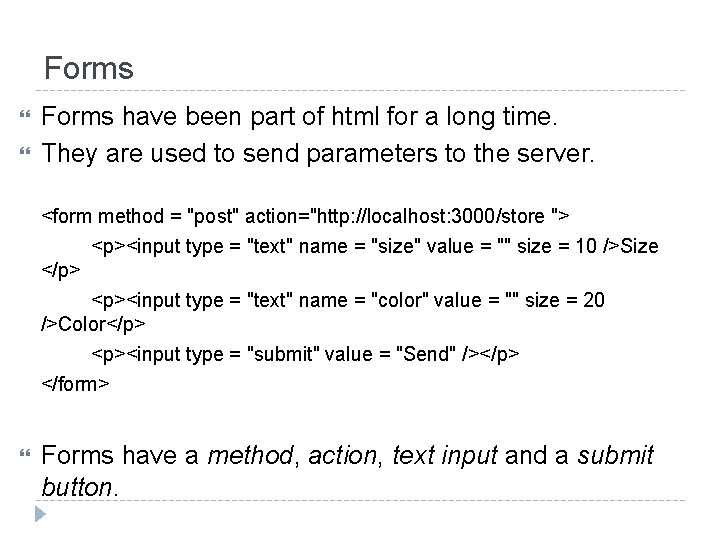Select the "Forms" slide title
Viewport: 720px width, 540px height.
coord(88,69)
